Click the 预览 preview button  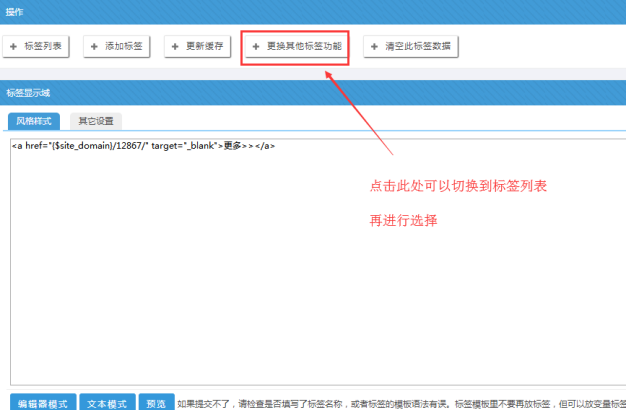155,403
